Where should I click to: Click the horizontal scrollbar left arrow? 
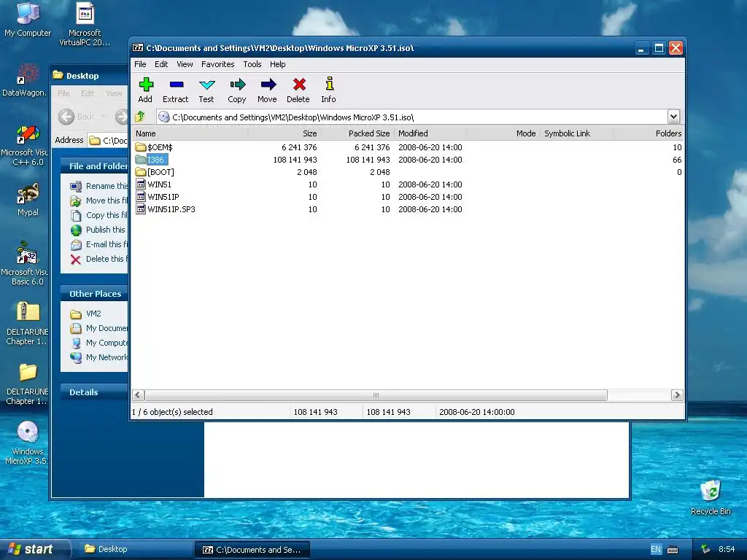pos(138,394)
